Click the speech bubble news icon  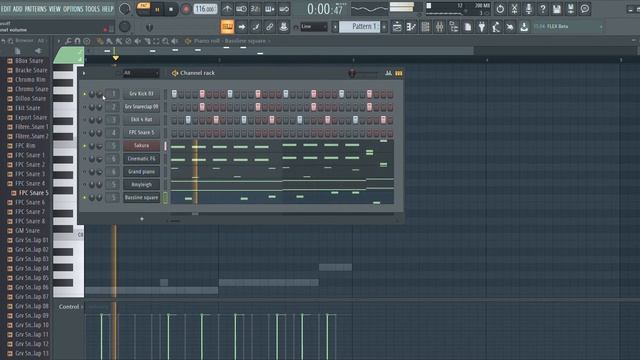click(585, 9)
